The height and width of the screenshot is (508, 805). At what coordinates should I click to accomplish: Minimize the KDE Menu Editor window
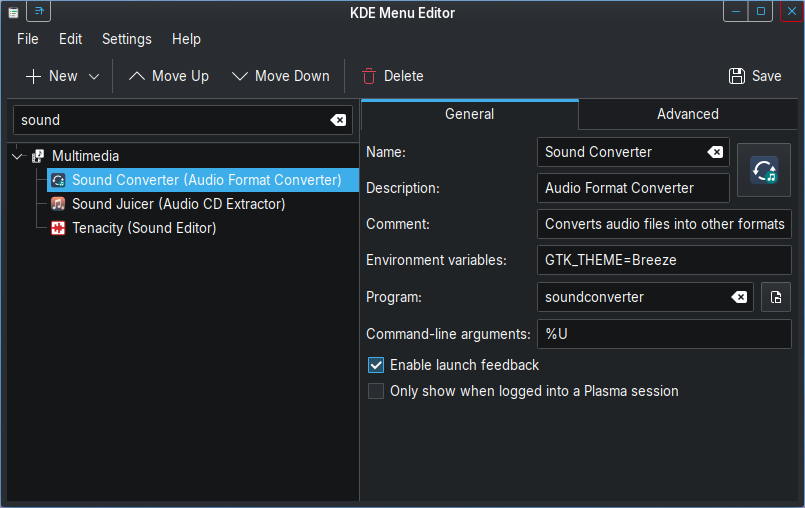(x=736, y=11)
